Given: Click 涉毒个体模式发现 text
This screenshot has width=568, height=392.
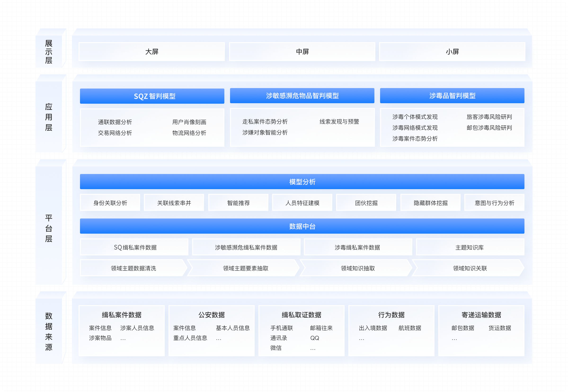Looking at the screenshot, I should (415, 117).
